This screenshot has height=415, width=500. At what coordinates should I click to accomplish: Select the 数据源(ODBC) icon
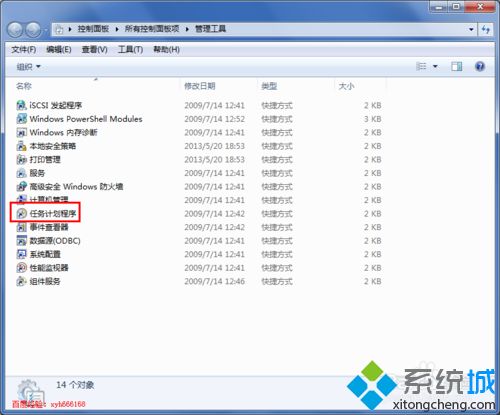[21, 241]
